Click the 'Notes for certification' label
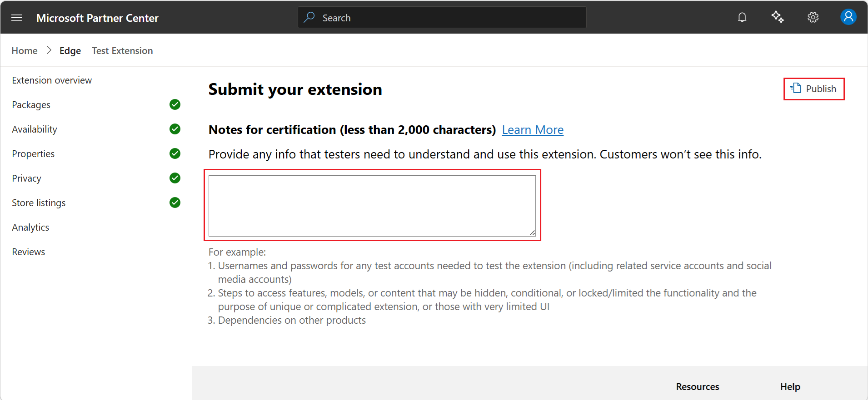The width and height of the screenshot is (868, 400). point(352,130)
